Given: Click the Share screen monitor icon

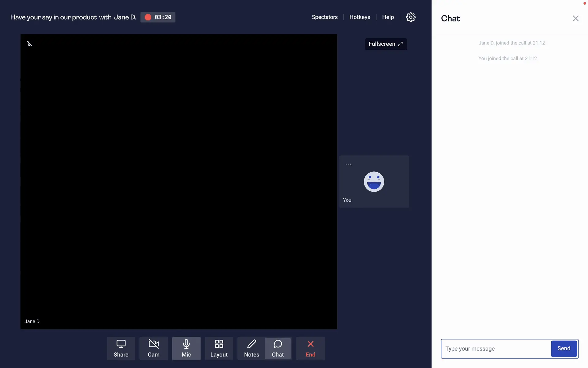Looking at the screenshot, I should (121, 344).
